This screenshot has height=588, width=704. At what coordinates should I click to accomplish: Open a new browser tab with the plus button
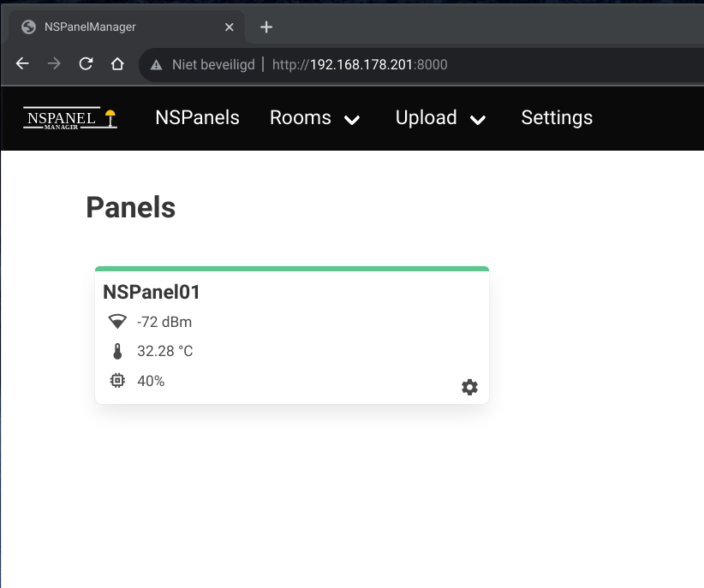click(x=265, y=27)
